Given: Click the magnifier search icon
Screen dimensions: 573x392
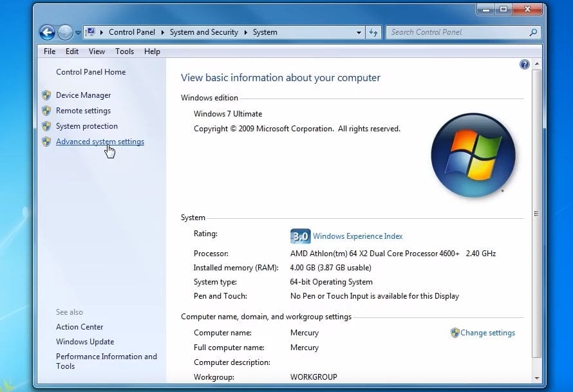Looking at the screenshot, I should [533, 32].
